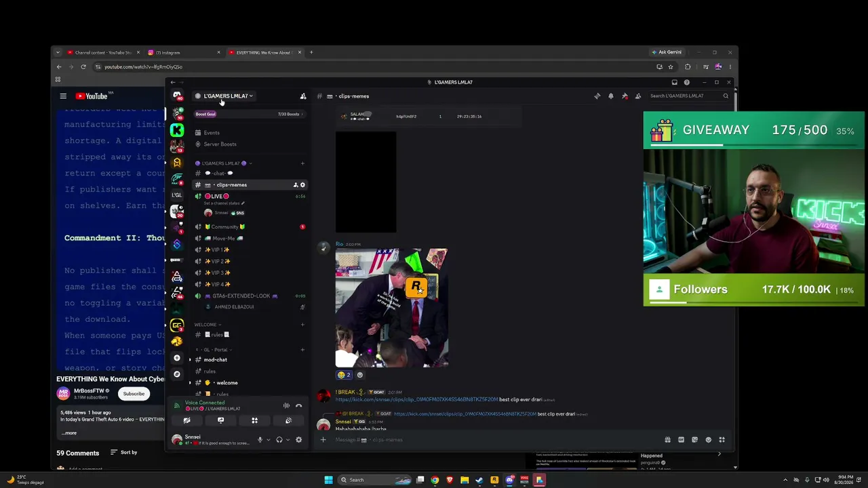868x488 pixels.
Task: Open the YouTube comments Sort by dropdown
Action: 124,452
